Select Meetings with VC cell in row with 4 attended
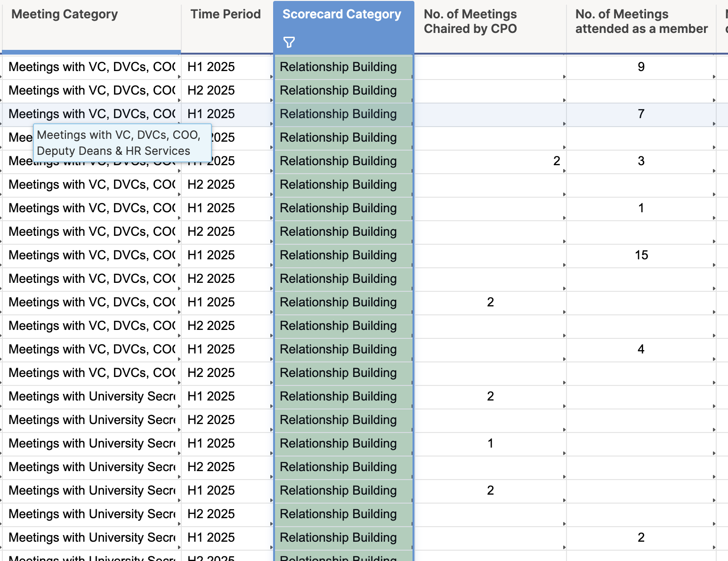 91,349
